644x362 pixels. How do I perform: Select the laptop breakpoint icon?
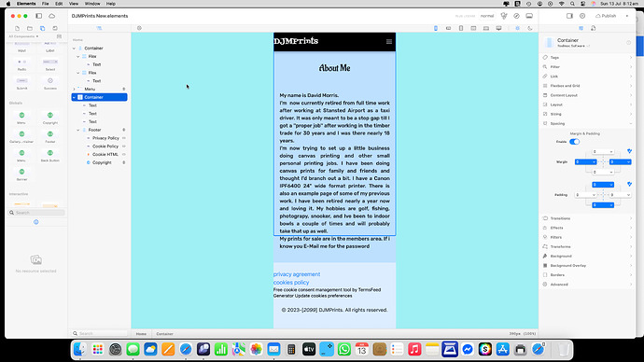[x=486, y=28]
